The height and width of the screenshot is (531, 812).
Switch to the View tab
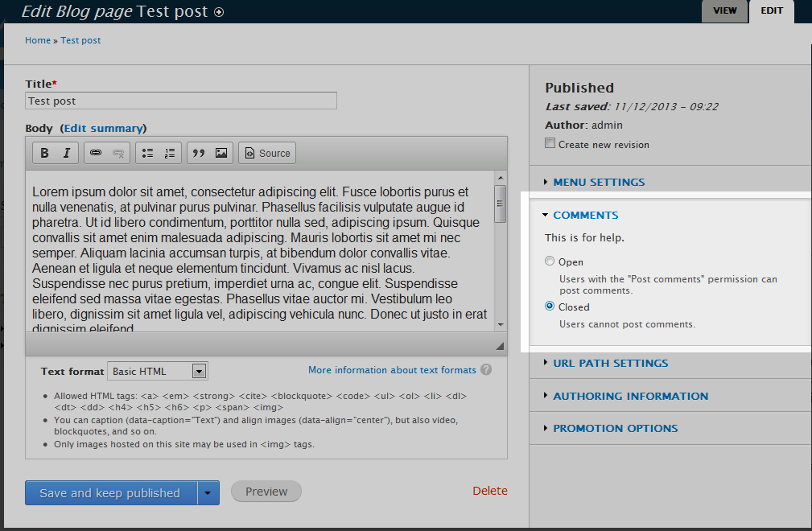tap(724, 11)
